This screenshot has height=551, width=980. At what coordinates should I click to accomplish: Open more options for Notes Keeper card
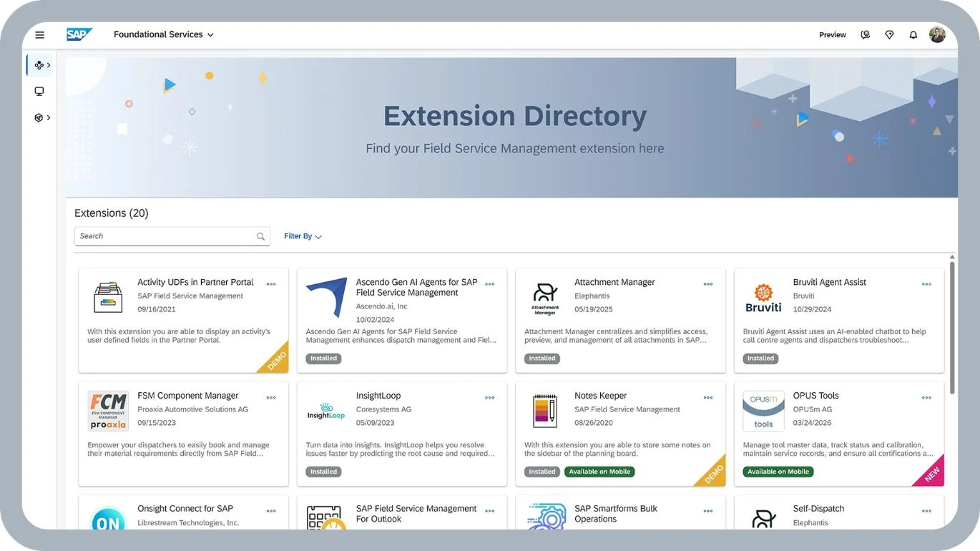(708, 398)
